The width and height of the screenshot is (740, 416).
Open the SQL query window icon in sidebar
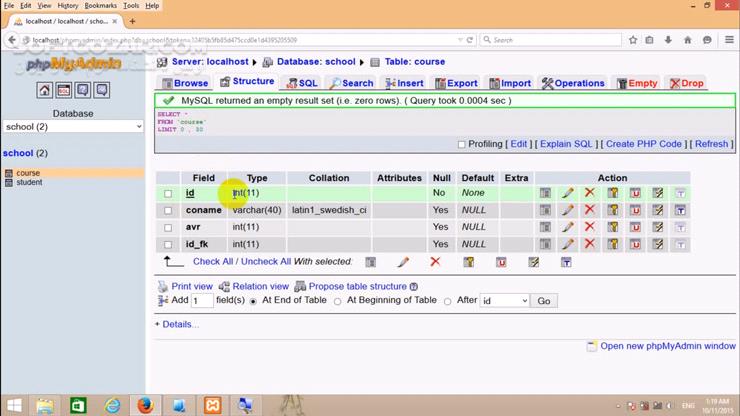point(64,90)
